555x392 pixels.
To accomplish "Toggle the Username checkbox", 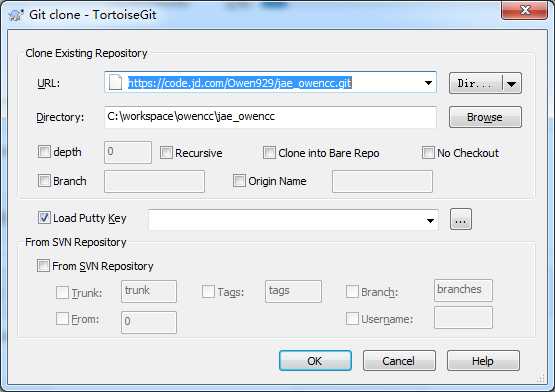I will click(x=352, y=319).
